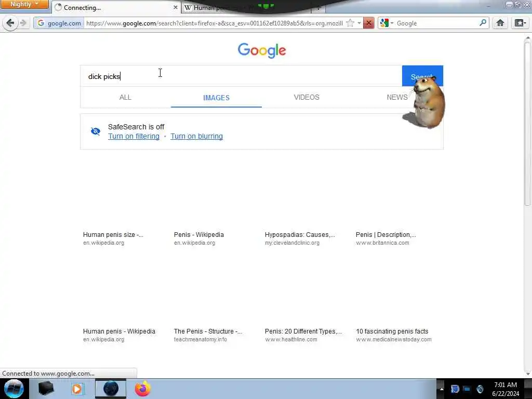Go forward using the forward arrow

pyautogui.click(x=23, y=23)
